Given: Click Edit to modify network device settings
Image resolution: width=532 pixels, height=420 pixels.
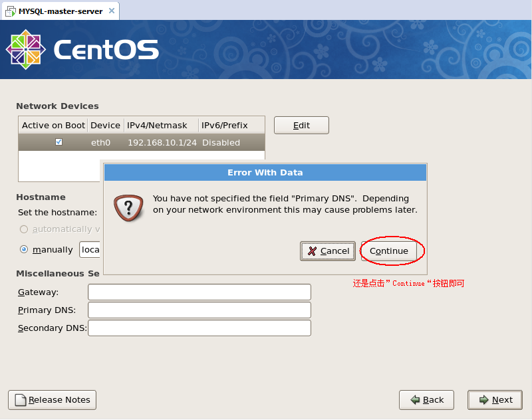Looking at the screenshot, I should tap(301, 125).
